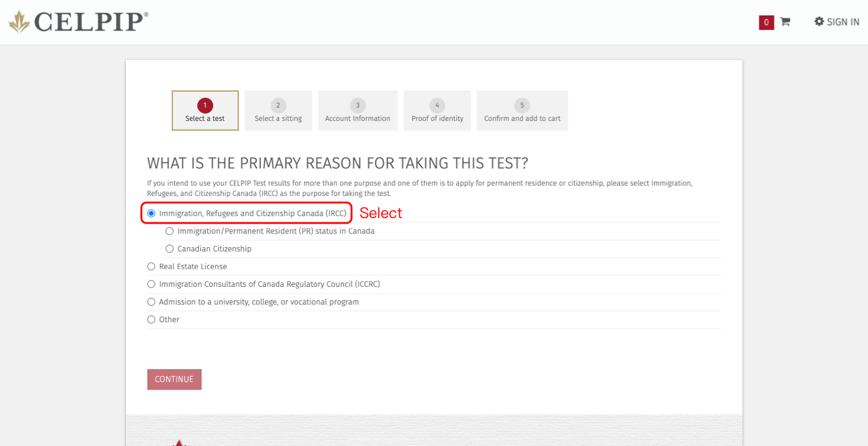Select the Other radio button
Image resolution: width=868 pixels, height=446 pixels.
click(151, 320)
